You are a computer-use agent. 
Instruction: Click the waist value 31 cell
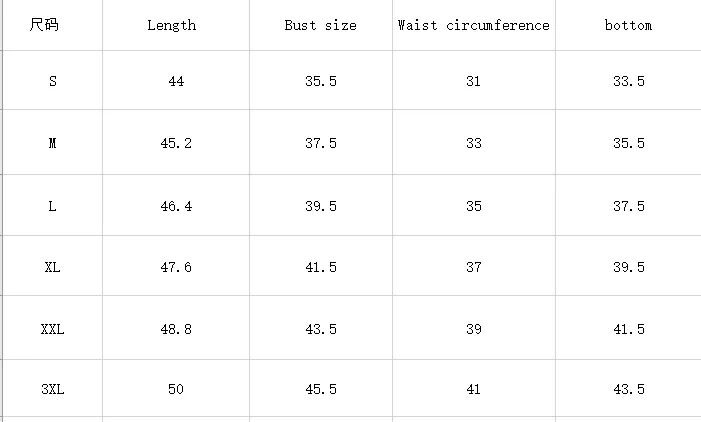pos(473,81)
